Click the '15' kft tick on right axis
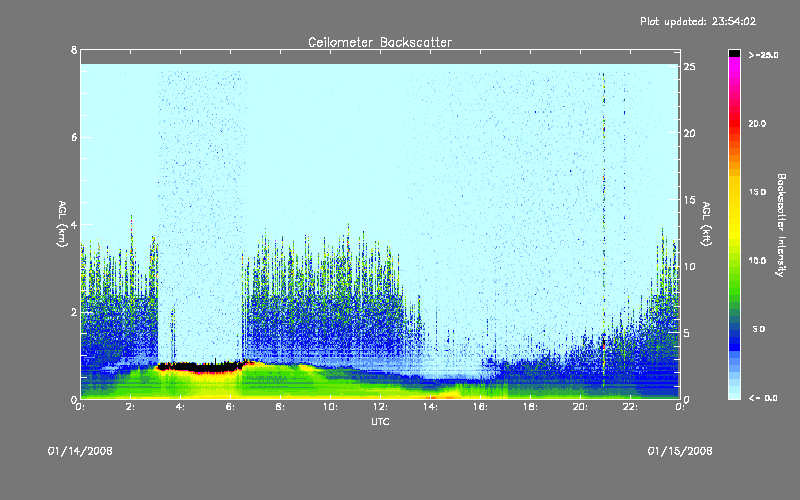Viewport: 800px width, 500px height. 689,200
